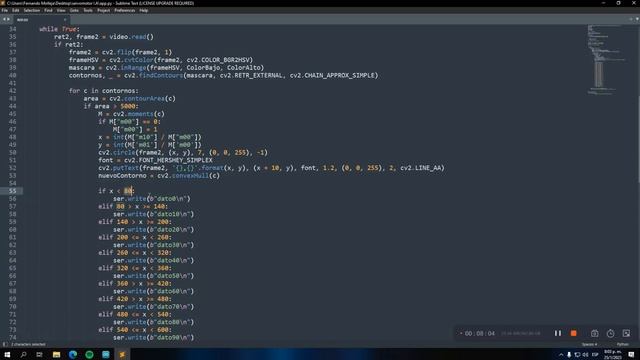
Task: Show hidden system tray icons
Action: pyautogui.click(x=561, y=354)
